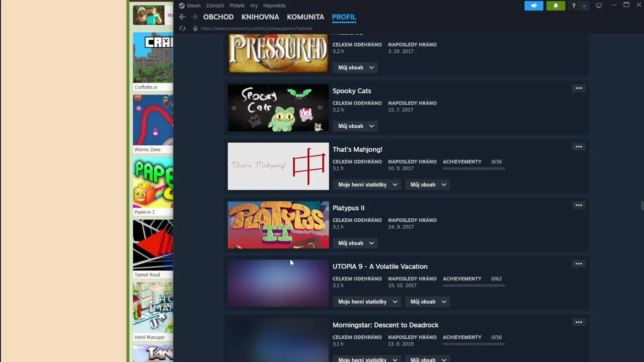
Task: Open options menu for Platypus II
Action: (579, 205)
